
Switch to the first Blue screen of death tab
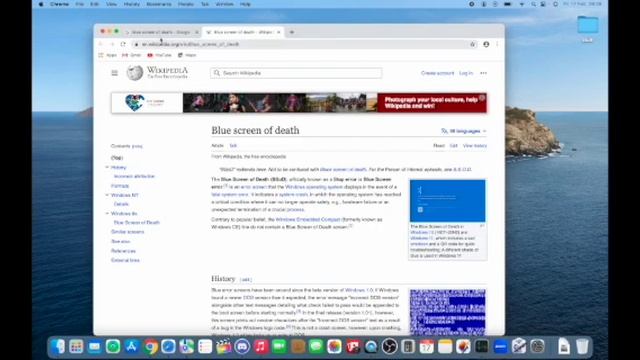(161, 32)
